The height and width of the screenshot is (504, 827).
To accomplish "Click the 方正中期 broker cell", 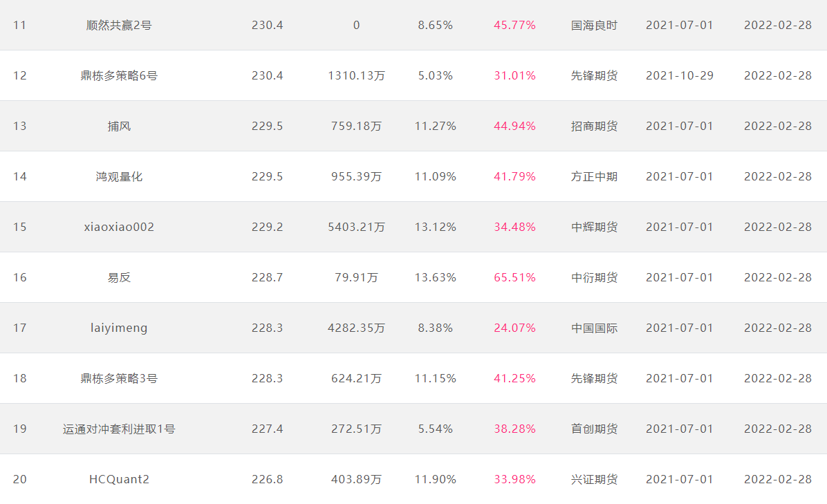I will (594, 176).
